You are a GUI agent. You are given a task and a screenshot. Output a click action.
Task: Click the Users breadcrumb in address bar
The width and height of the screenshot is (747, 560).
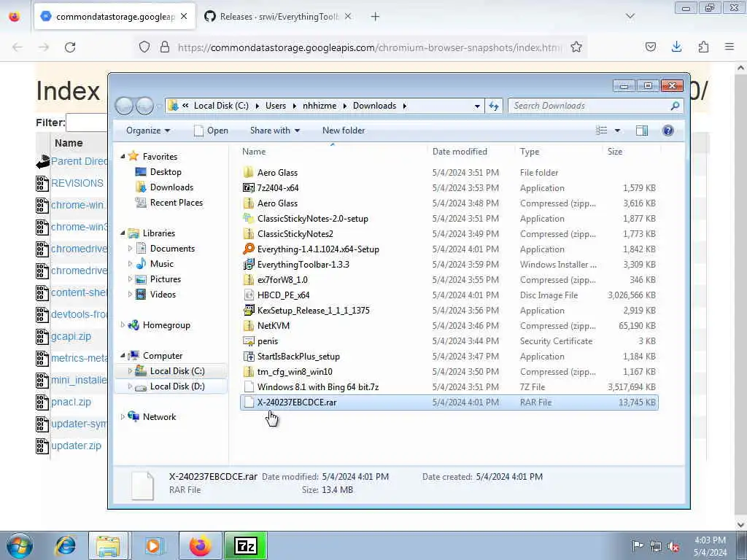[x=276, y=106]
